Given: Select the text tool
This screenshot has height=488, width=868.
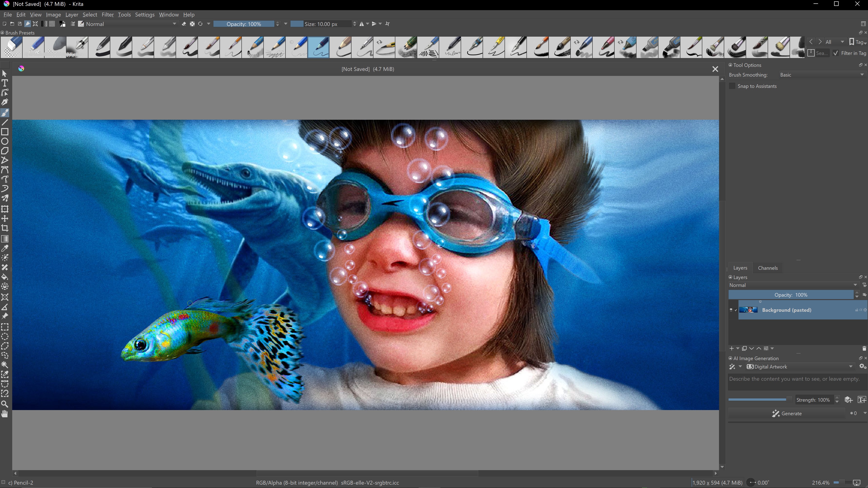Looking at the screenshot, I should (x=5, y=83).
